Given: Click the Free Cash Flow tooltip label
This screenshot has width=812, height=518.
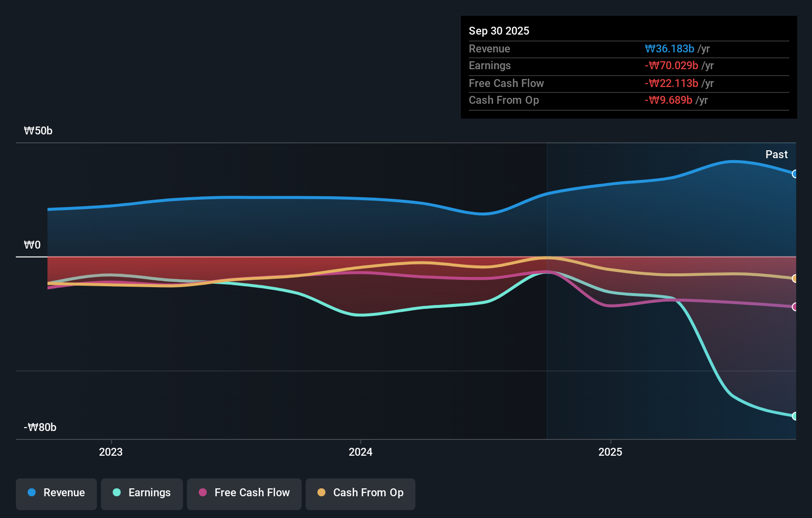Looking at the screenshot, I should (x=506, y=83).
